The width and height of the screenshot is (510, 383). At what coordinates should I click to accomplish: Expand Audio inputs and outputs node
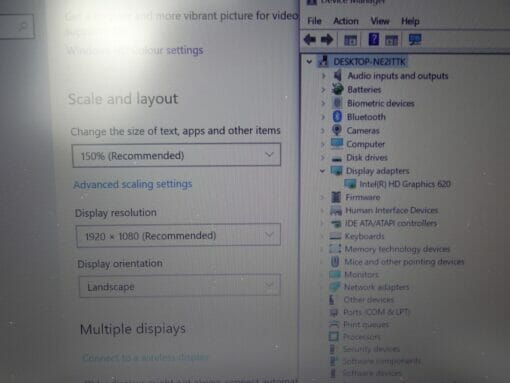pos(323,76)
